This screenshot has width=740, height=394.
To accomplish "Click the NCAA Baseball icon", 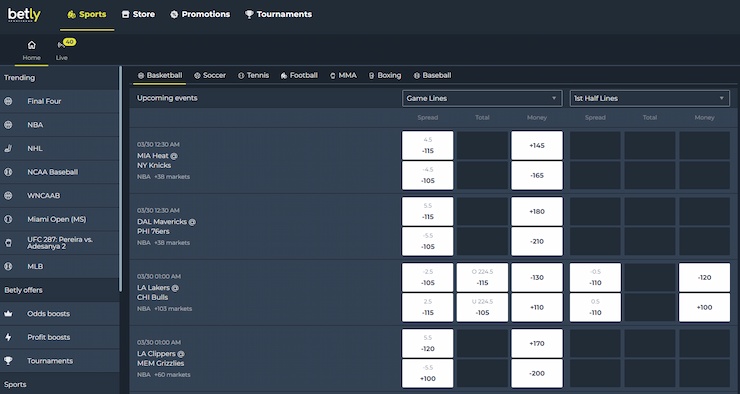I will pos(8,172).
